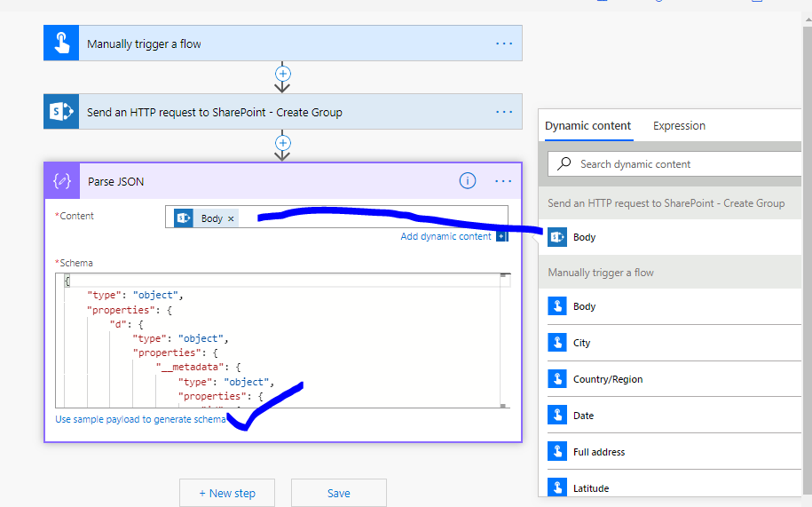Click the Parse JSON curly braces icon
Screen dimensions: 812x507
pyautogui.click(x=62, y=181)
